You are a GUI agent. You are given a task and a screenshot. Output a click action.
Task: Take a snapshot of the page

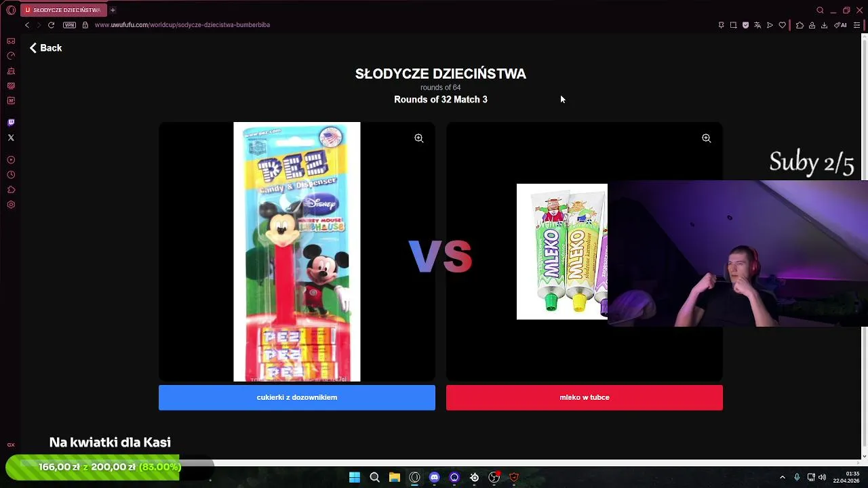click(733, 25)
